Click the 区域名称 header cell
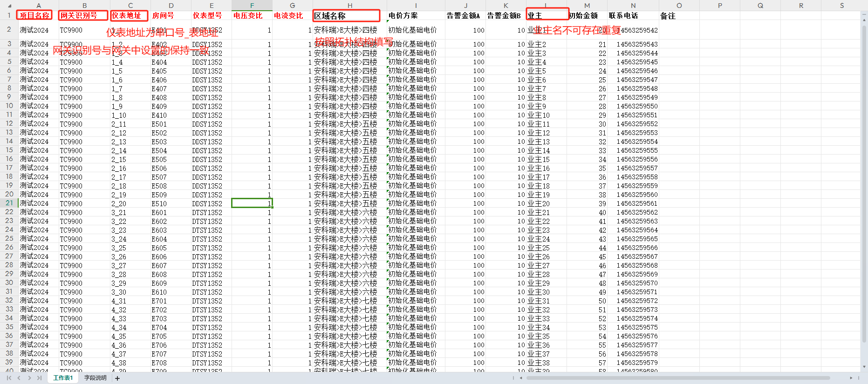The height and width of the screenshot is (384, 868). click(x=349, y=15)
